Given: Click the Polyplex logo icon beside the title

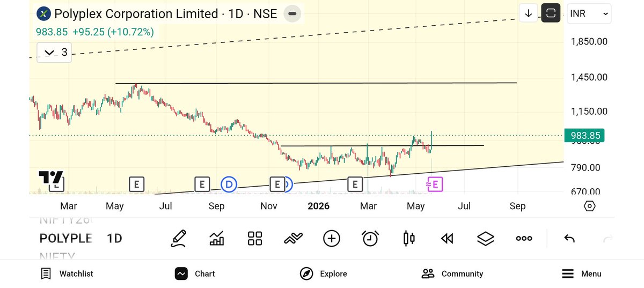Looking at the screenshot, I should [x=43, y=13].
